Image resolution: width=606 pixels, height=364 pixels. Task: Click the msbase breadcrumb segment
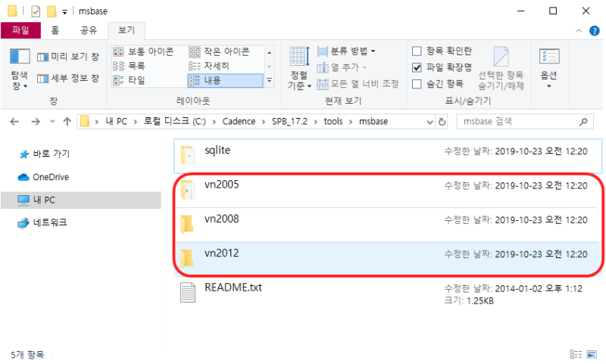pyautogui.click(x=373, y=122)
